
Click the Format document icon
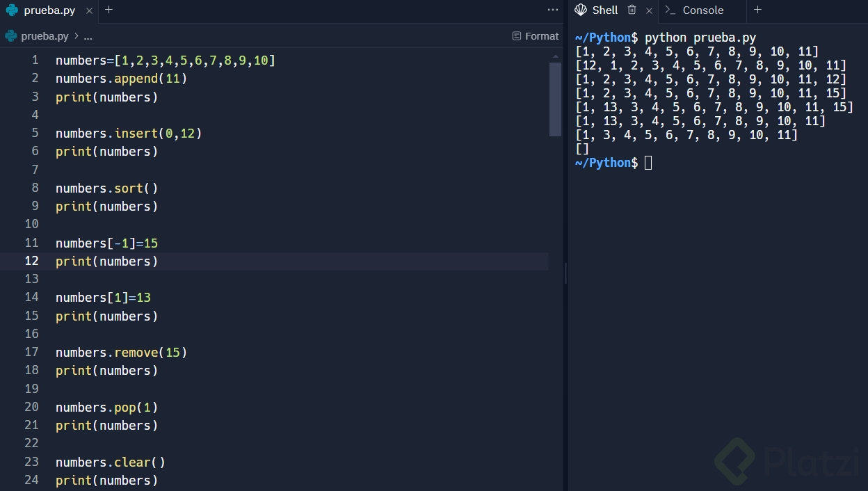point(515,35)
